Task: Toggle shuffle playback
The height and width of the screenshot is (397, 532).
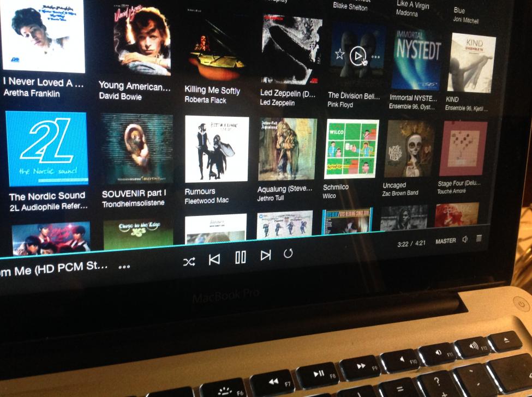Action: (x=189, y=261)
